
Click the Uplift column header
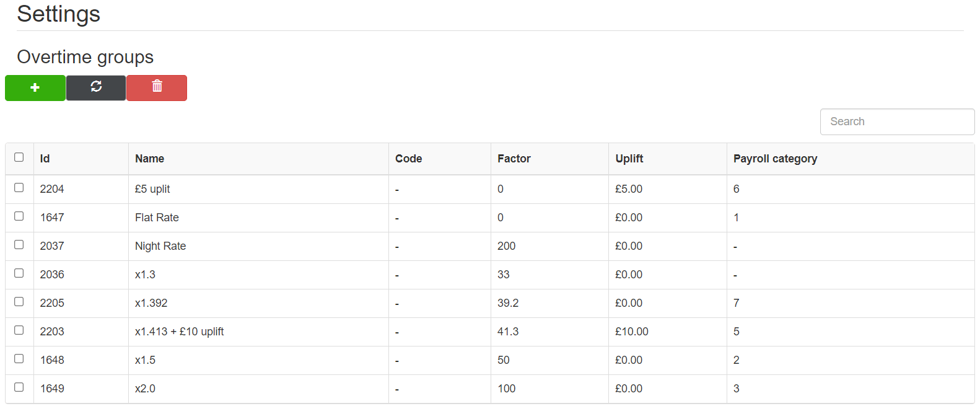[x=629, y=159]
